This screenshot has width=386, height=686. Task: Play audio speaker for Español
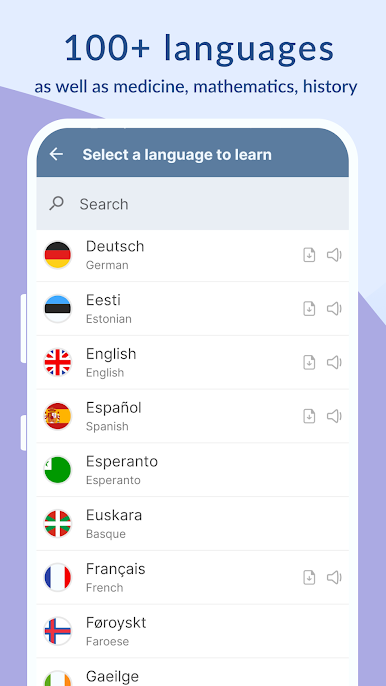point(334,416)
